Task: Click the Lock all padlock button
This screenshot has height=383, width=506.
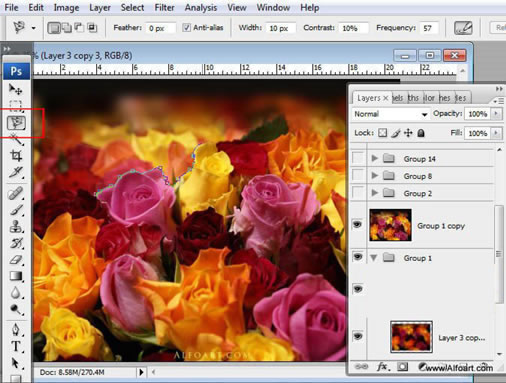Action: click(421, 133)
